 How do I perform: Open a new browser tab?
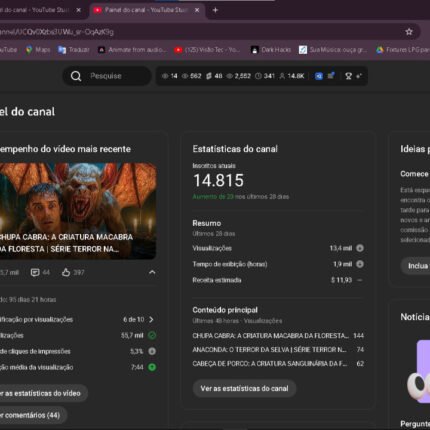[x=215, y=10]
